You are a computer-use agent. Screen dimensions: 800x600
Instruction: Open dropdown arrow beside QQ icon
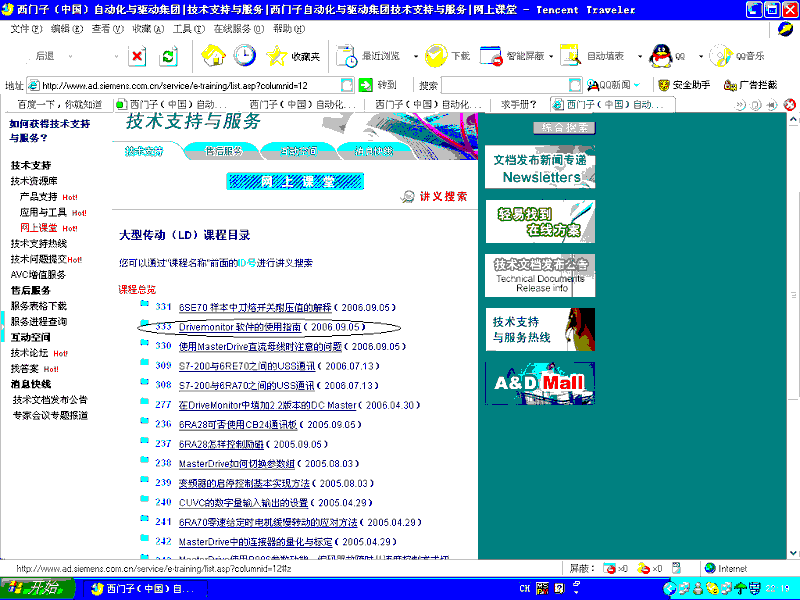tap(701, 56)
